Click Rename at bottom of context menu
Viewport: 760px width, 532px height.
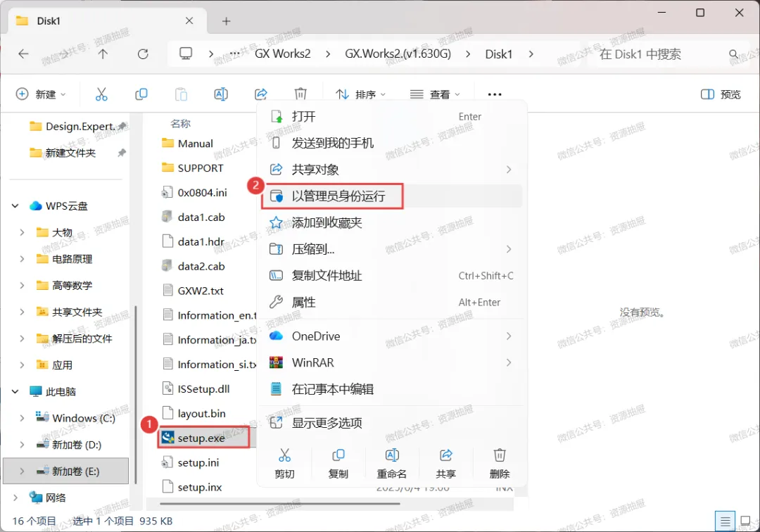pos(392,463)
